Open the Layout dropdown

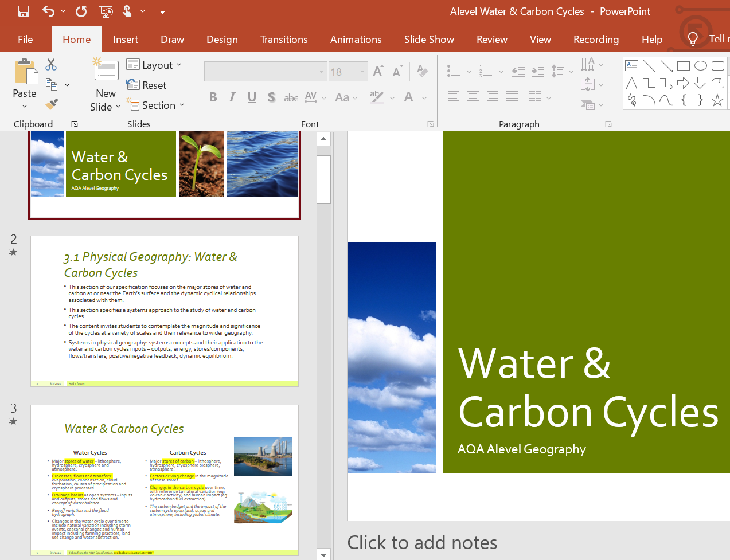[154, 65]
